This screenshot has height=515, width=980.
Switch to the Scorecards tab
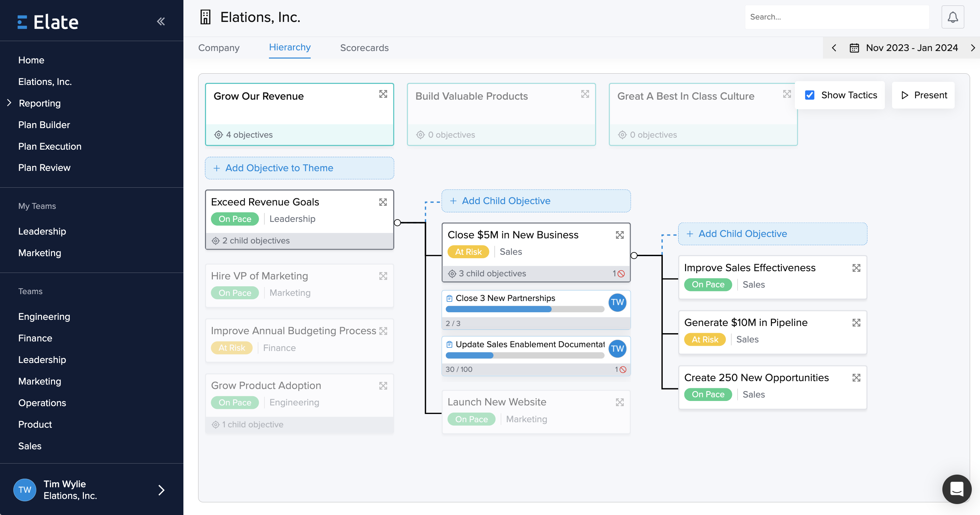(x=364, y=48)
